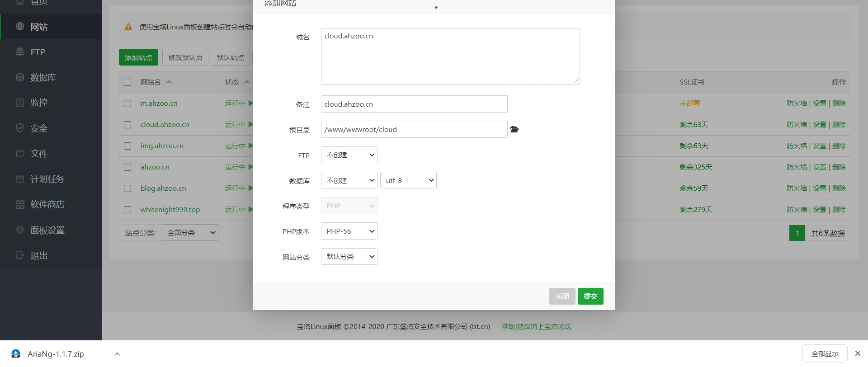Image resolution: width=868 pixels, height=367 pixels.
Task: Click the grid icon beside 软件商店
Action: point(20,204)
